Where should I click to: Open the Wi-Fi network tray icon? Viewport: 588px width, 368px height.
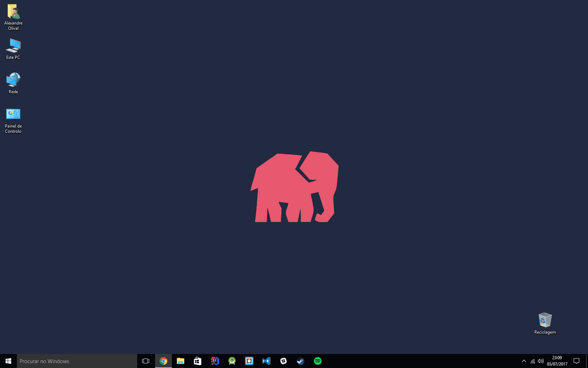pyautogui.click(x=533, y=361)
